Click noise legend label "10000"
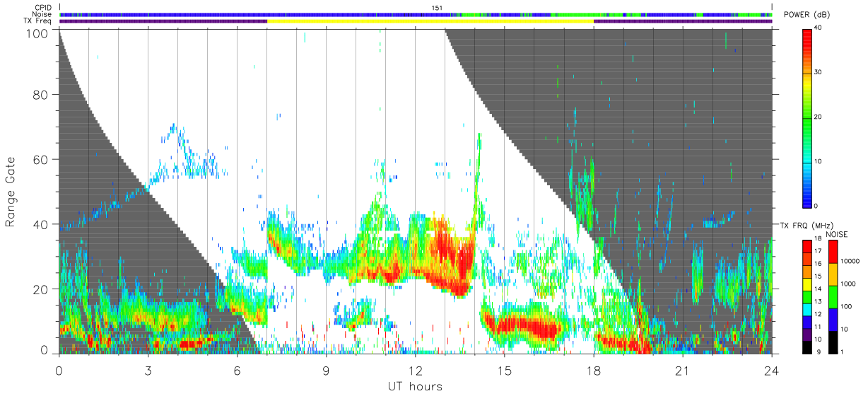Image resolution: width=868 pixels, height=401 pixels. click(x=850, y=261)
